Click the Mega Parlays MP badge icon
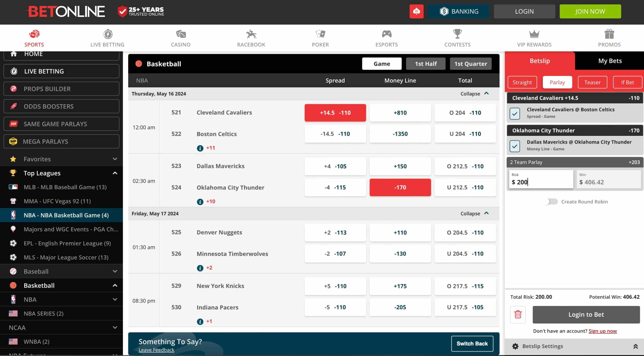644x356 pixels. tap(13, 141)
